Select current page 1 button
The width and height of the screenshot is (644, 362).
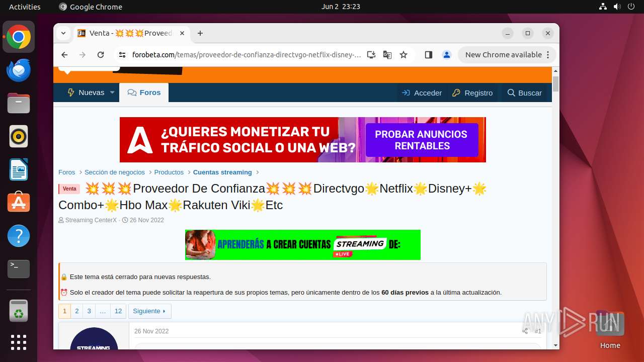(64, 311)
